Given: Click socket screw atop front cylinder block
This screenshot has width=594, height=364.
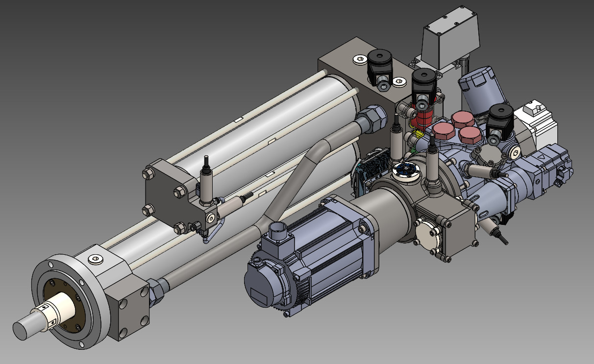Looking at the screenshot, I should tap(96, 259).
